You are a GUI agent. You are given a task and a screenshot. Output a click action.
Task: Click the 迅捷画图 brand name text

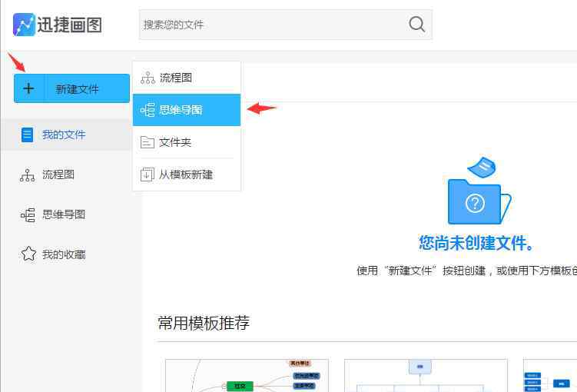70,25
